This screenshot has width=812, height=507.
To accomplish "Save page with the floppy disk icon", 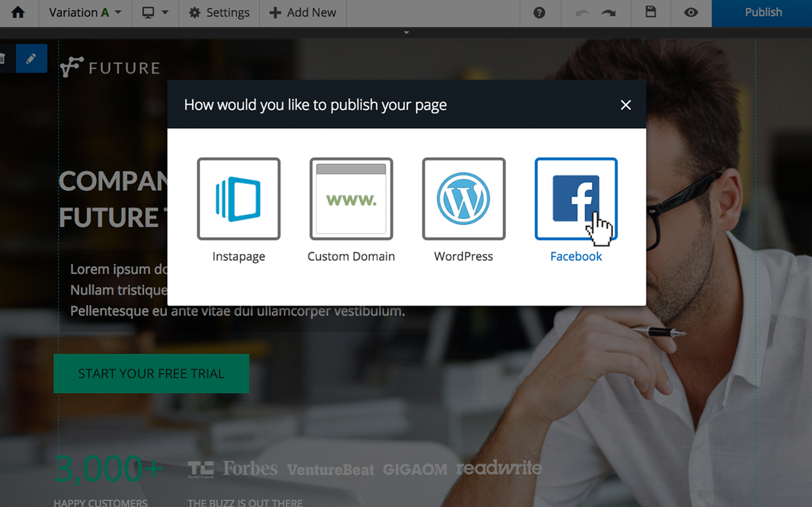I will click(x=651, y=12).
